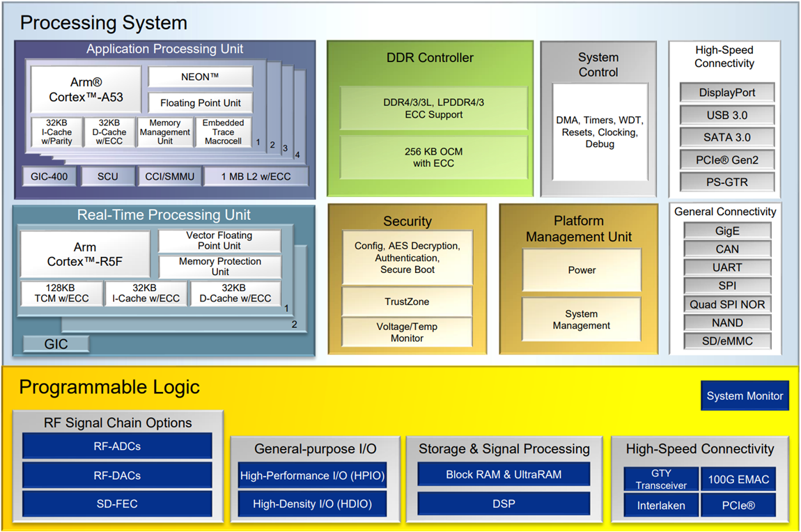Select the DMA, Timers, WDT box

(x=600, y=132)
